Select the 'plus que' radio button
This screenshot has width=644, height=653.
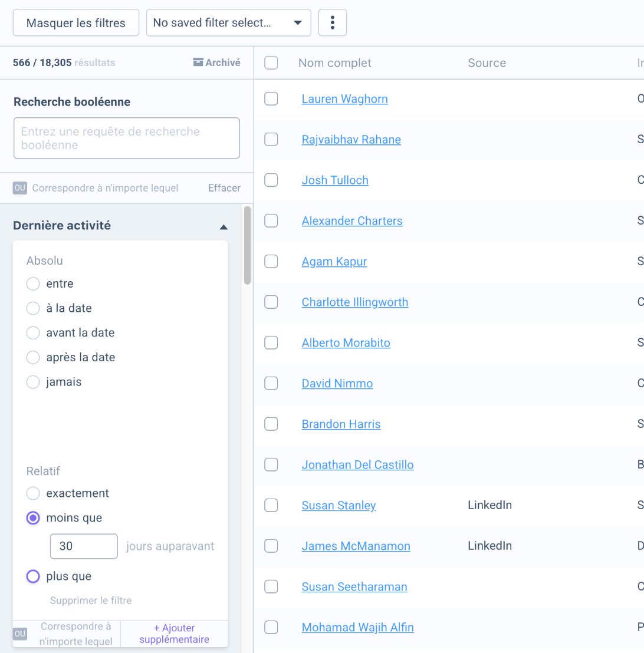coord(33,576)
